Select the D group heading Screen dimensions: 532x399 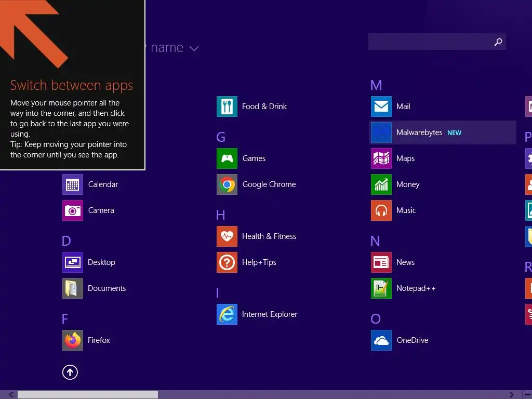point(66,241)
